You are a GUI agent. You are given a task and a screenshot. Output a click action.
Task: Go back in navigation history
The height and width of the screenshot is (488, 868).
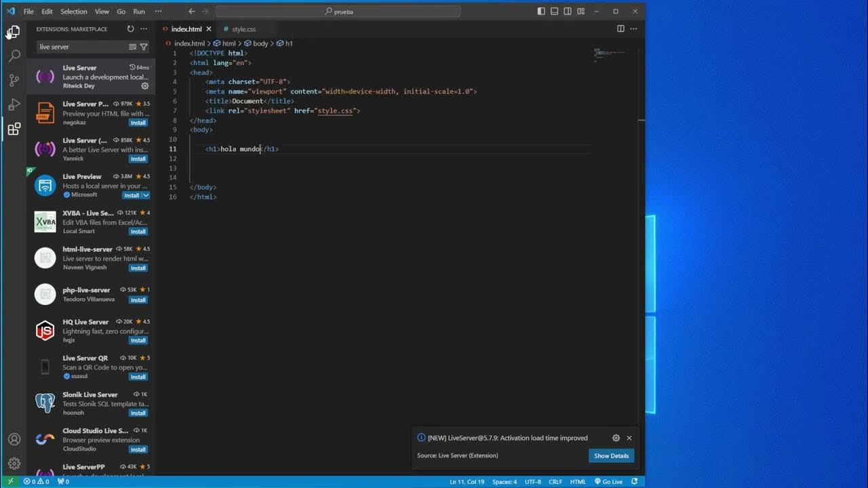click(x=192, y=12)
